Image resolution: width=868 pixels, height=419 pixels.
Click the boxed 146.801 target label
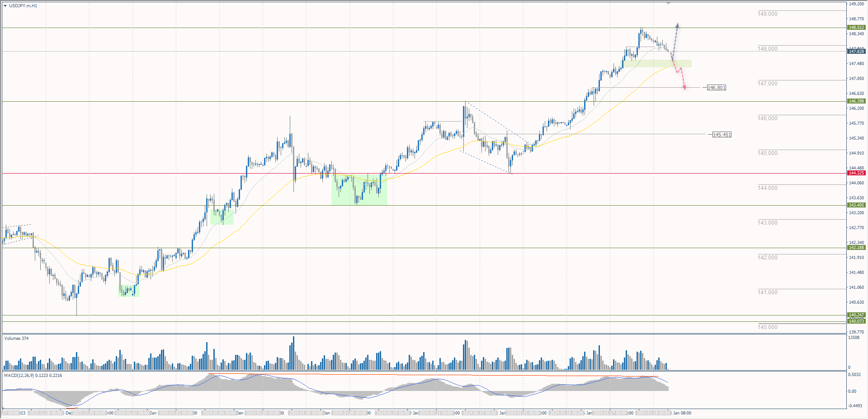[x=717, y=88]
